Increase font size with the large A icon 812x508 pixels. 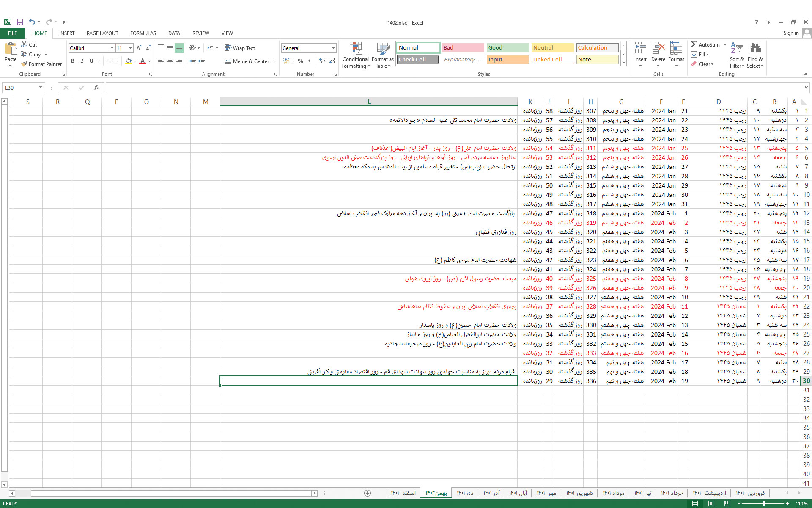click(x=139, y=48)
